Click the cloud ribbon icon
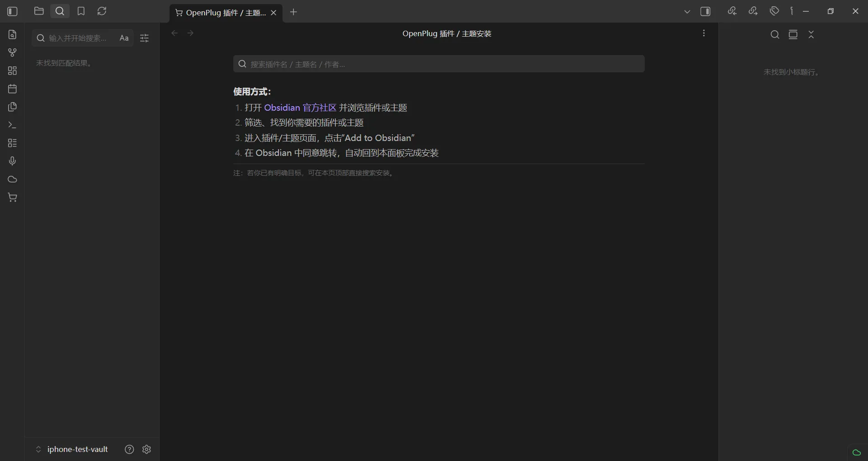The width and height of the screenshot is (868, 461). tap(13, 179)
